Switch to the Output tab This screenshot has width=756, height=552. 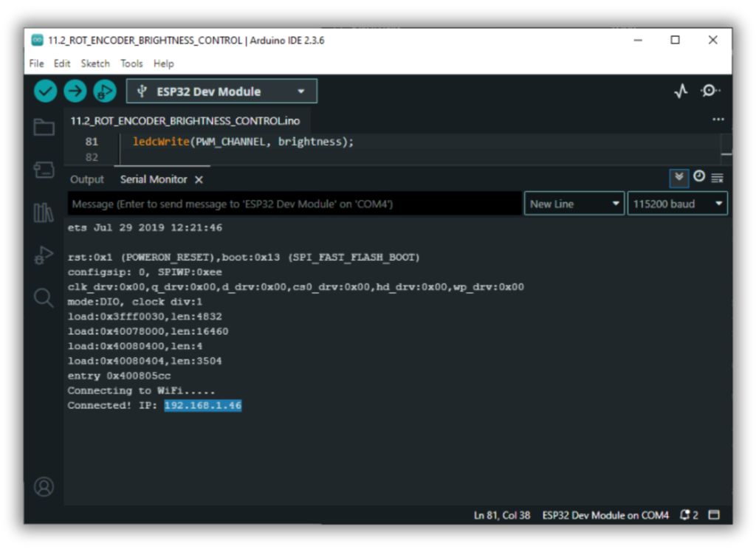pyautogui.click(x=87, y=180)
